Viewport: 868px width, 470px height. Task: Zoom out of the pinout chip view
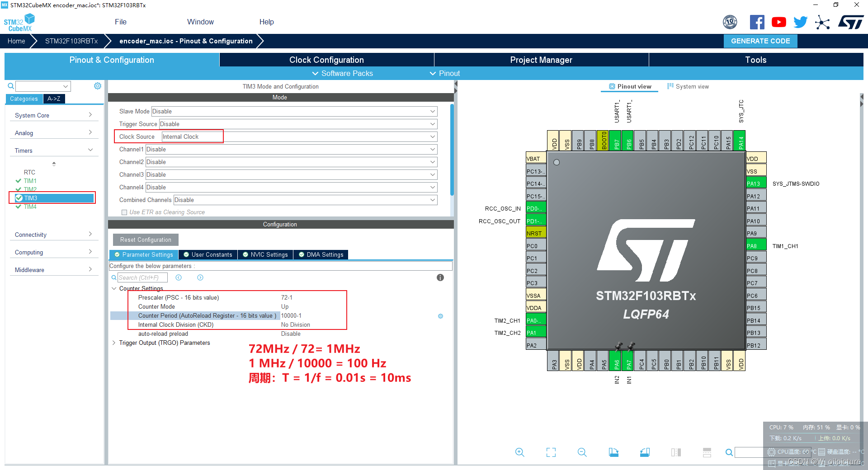point(582,452)
